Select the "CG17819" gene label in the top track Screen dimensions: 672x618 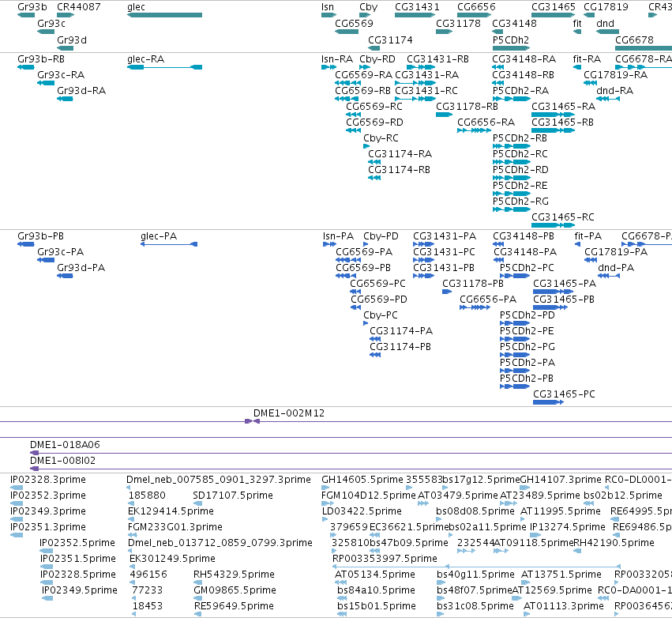pyautogui.click(x=606, y=7)
